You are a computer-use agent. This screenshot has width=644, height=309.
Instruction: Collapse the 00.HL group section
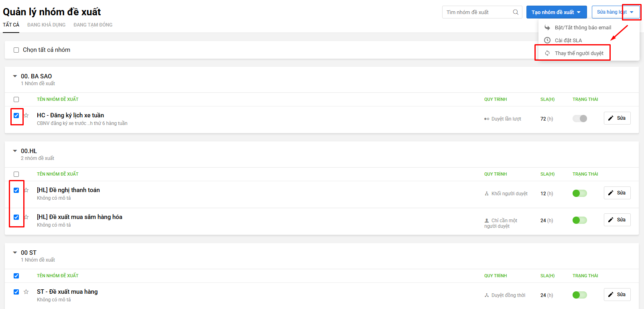tap(15, 151)
